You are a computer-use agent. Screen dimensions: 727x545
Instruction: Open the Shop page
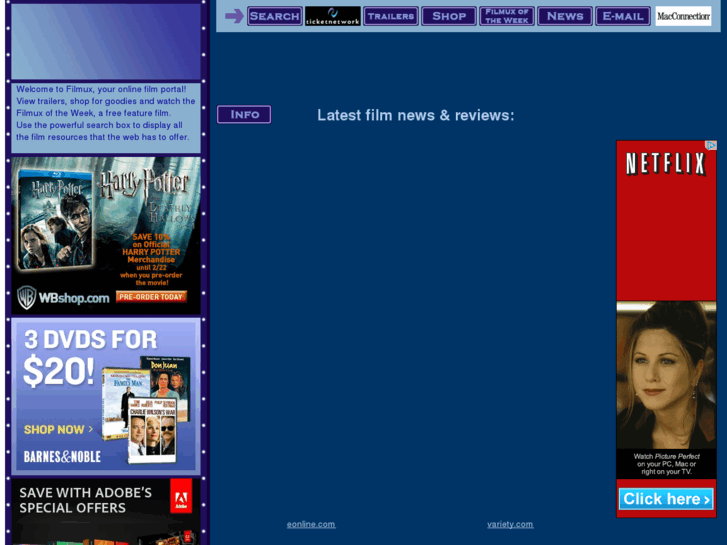coord(449,16)
